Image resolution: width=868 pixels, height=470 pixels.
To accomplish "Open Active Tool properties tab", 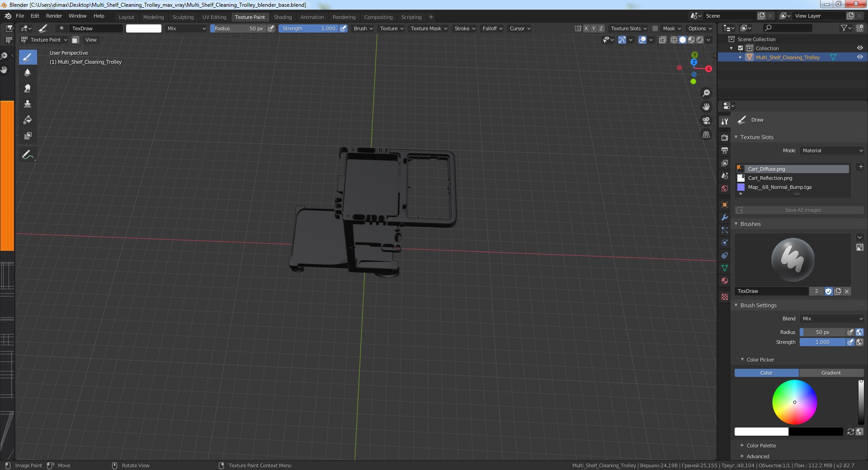I will point(725,121).
